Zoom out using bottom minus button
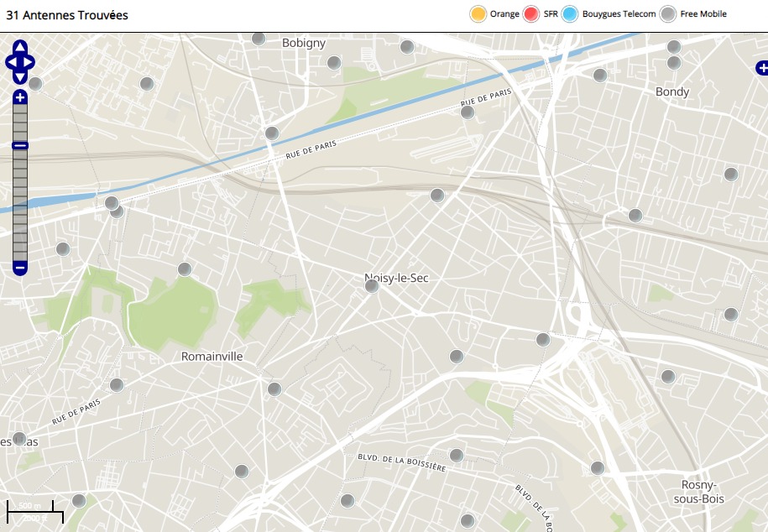768x532 pixels. click(20, 269)
